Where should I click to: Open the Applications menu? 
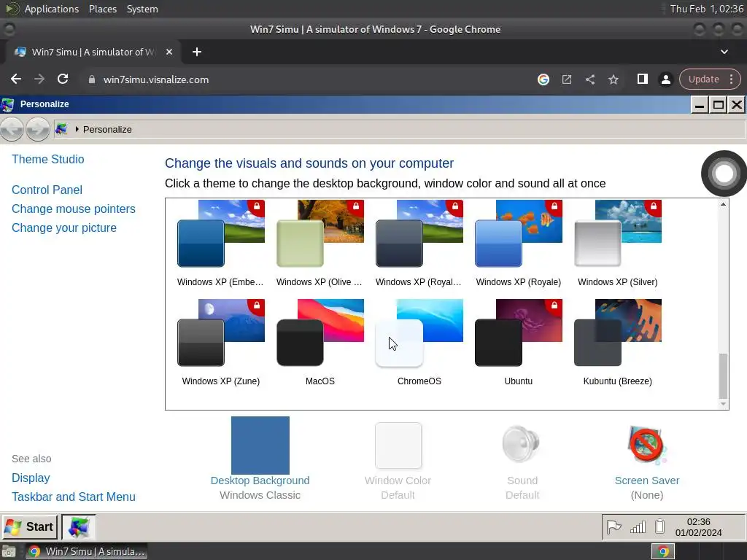coord(51,9)
